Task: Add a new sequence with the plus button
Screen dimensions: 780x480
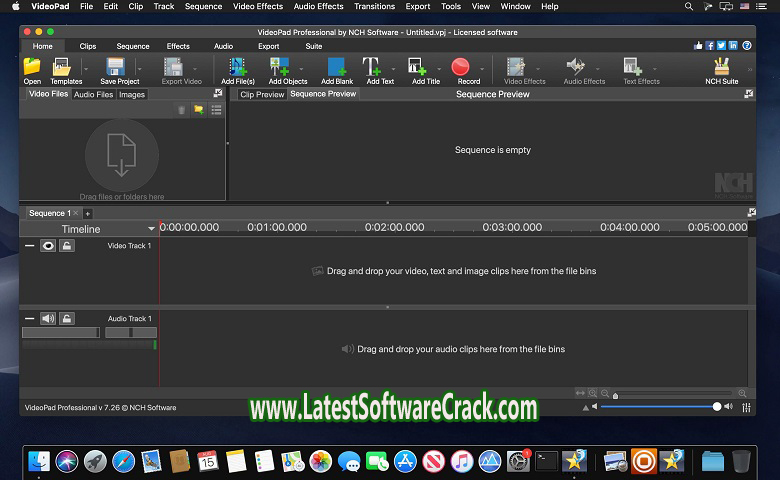Action: tap(88, 213)
